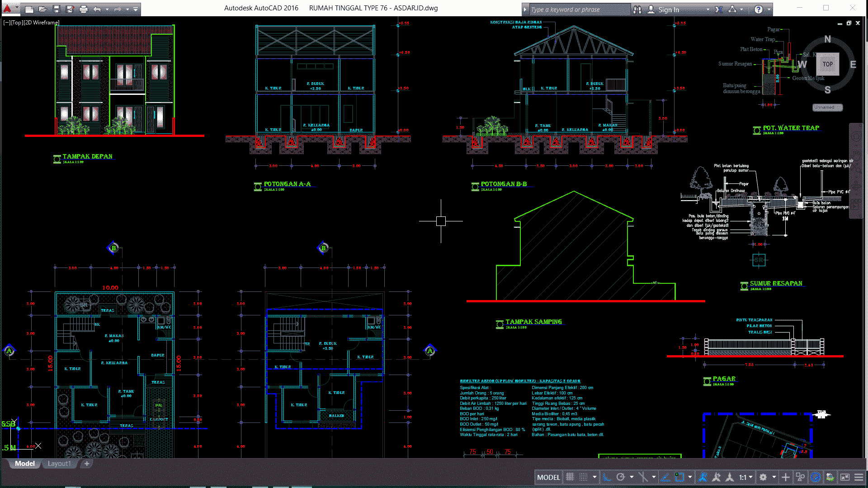Minimize the drawing window with inner minimize icon

840,23
